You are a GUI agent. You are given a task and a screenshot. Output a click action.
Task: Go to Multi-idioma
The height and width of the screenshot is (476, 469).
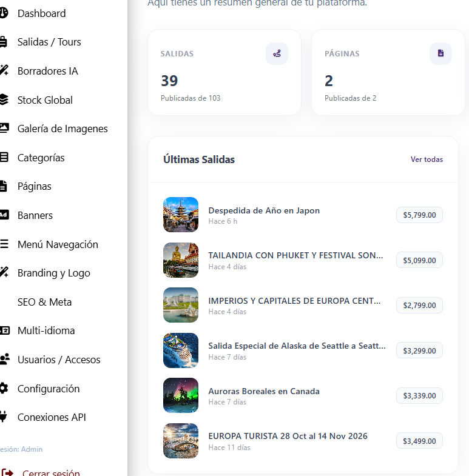46,330
